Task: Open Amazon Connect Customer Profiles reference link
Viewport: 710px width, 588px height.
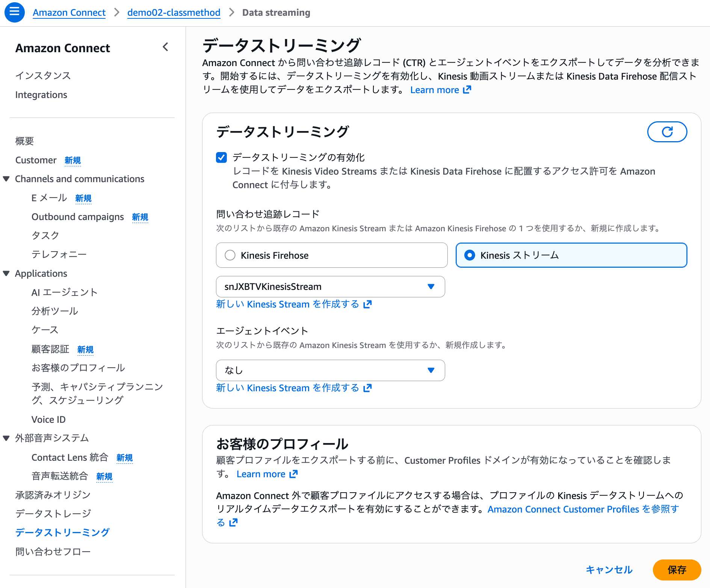Action: (x=583, y=510)
